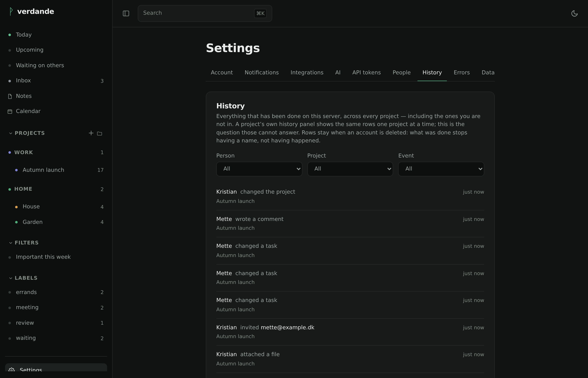Open the review label
The width and height of the screenshot is (588, 378).
click(56, 323)
